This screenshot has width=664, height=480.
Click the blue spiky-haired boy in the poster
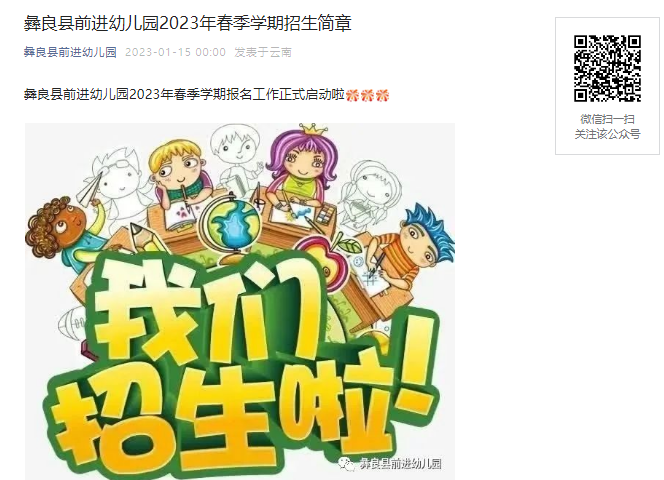point(419,241)
